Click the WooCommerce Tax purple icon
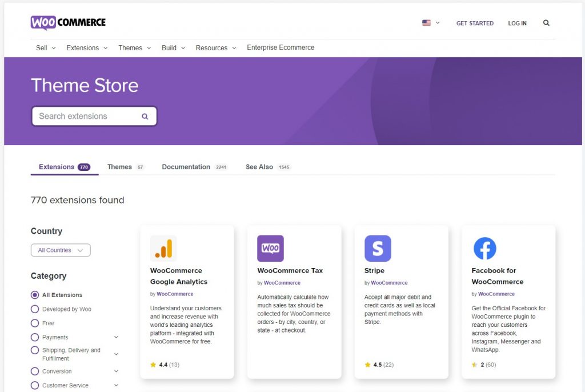The image size is (585, 392). click(x=270, y=249)
